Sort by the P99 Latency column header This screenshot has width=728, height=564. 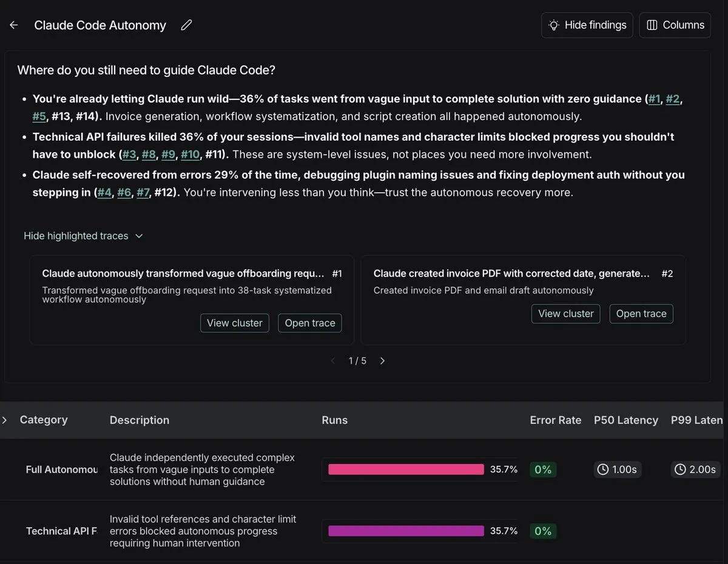click(x=697, y=420)
